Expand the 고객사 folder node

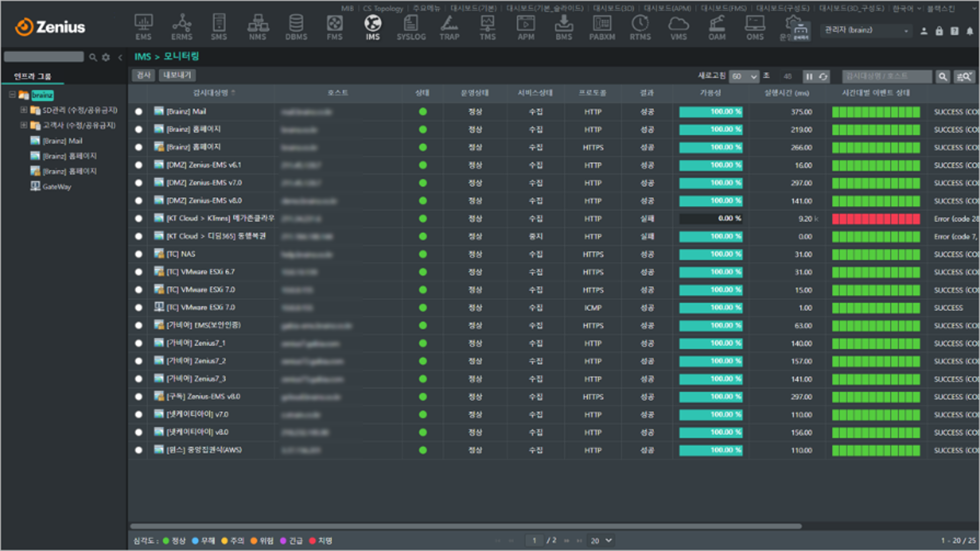click(24, 125)
